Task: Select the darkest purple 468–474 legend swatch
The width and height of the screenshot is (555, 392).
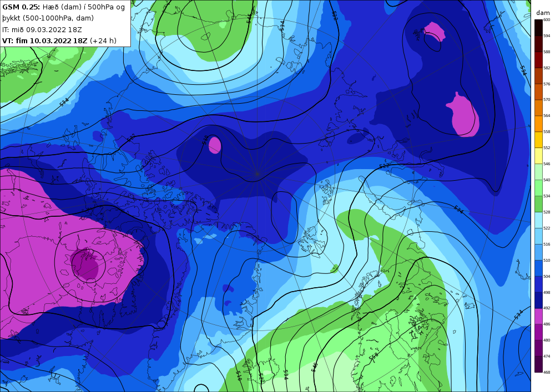Action: coord(538,364)
